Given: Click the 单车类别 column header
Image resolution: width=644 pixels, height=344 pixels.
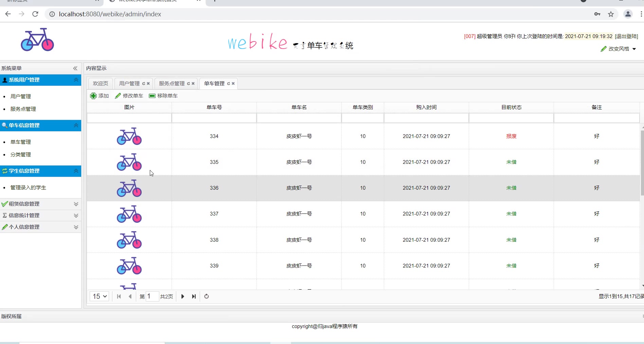Looking at the screenshot, I should point(363,107).
